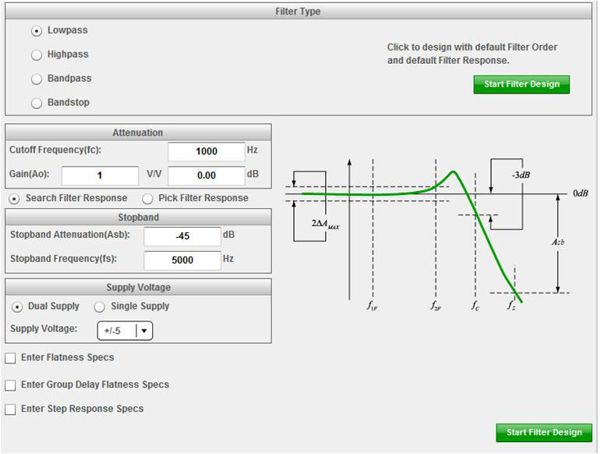Click the green filter response curve peak
Screen dimensions: 600x454
[453, 172]
